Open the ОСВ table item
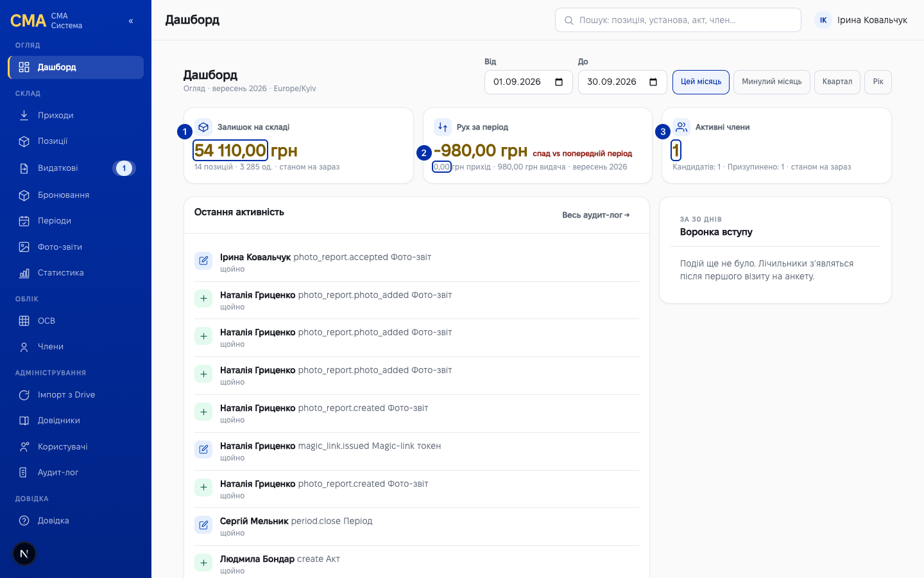The height and width of the screenshot is (578, 924). click(76, 321)
